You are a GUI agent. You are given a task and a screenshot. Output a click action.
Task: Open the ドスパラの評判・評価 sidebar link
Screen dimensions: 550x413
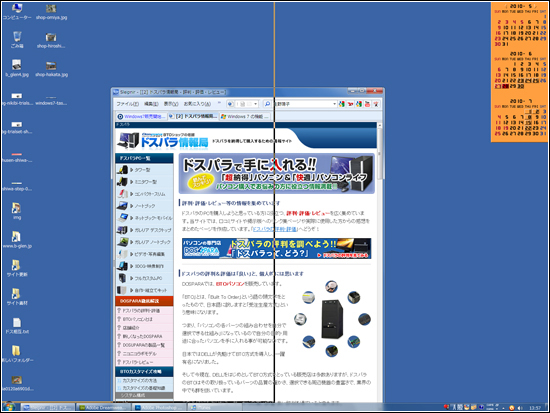[x=141, y=311]
